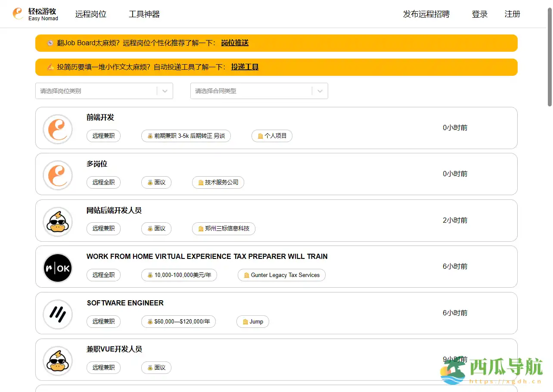Click the 岗位推送 link in the yellow banner
The width and height of the screenshot is (553, 392).
pos(235,43)
